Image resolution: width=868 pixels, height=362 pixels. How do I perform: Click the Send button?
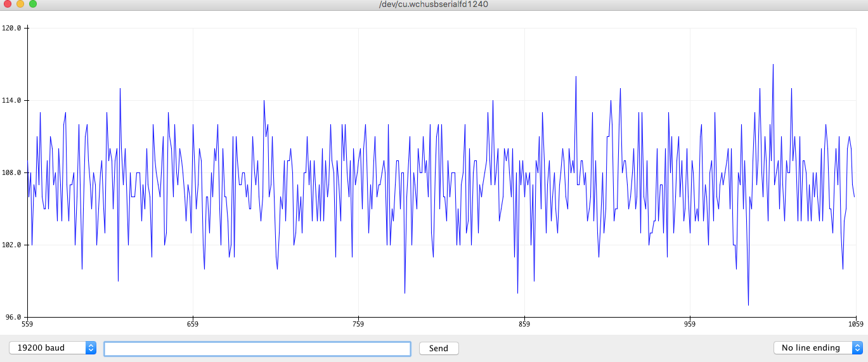pos(439,348)
